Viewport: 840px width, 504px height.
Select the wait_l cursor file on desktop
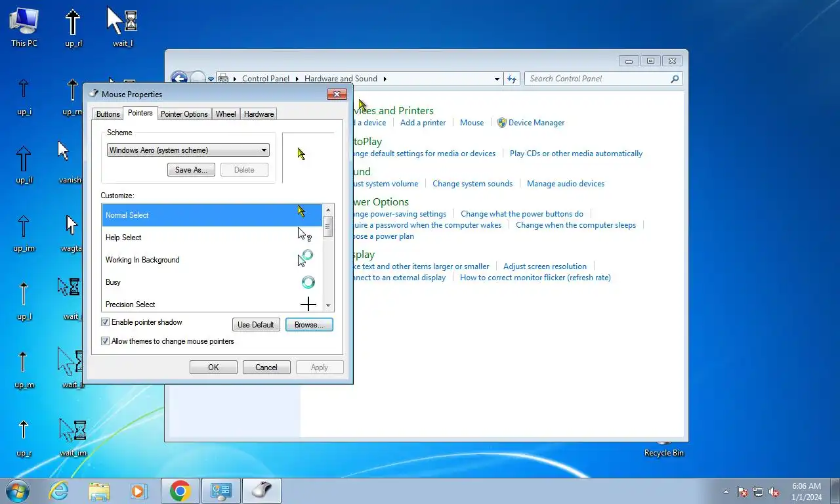[122, 28]
